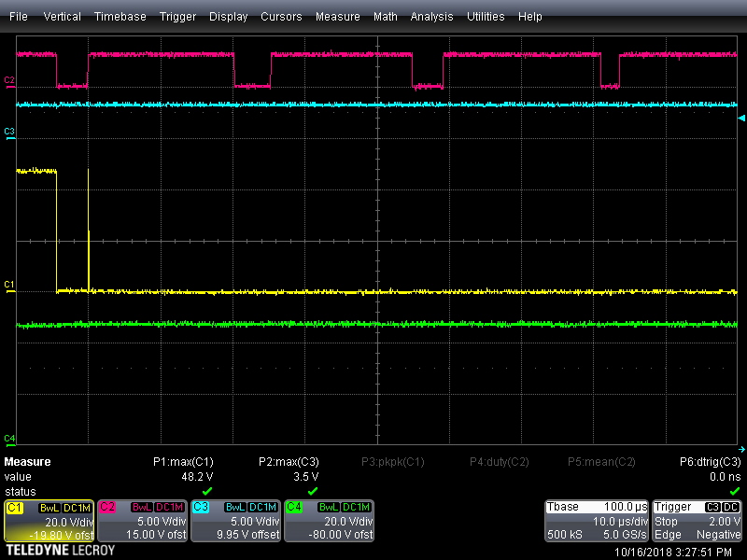Click the date and time readout

coord(673,553)
